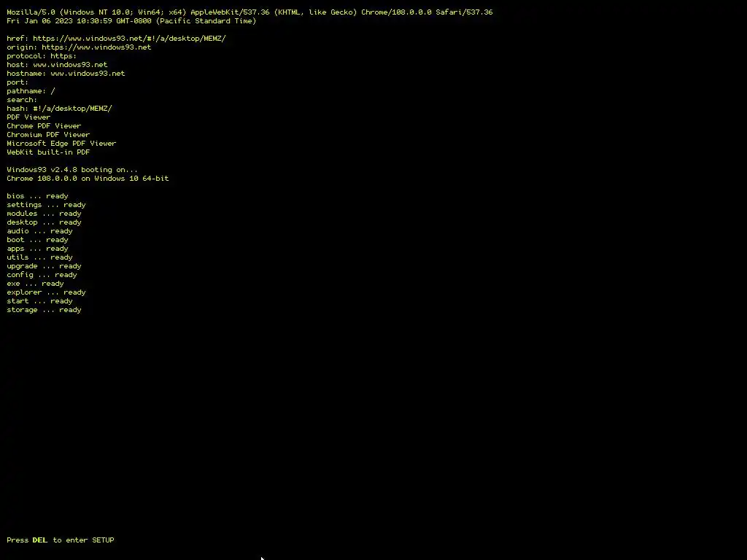The image size is (747, 560).
Task: Click the 'port:' line
Action: coord(18,82)
